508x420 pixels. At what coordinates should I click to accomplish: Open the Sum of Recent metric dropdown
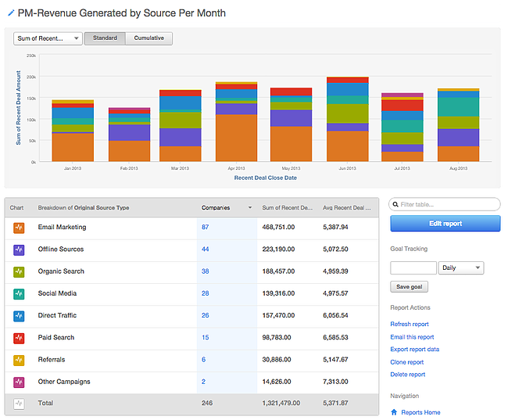pos(48,38)
